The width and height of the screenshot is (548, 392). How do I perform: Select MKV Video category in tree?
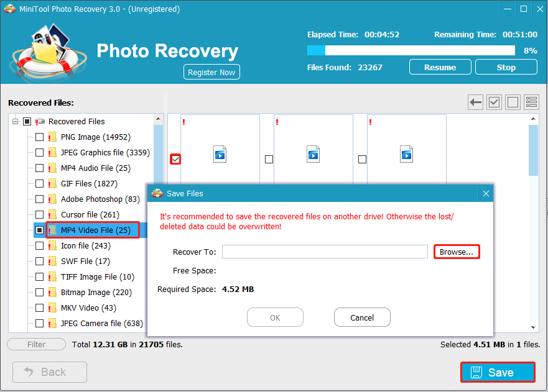tap(88, 308)
